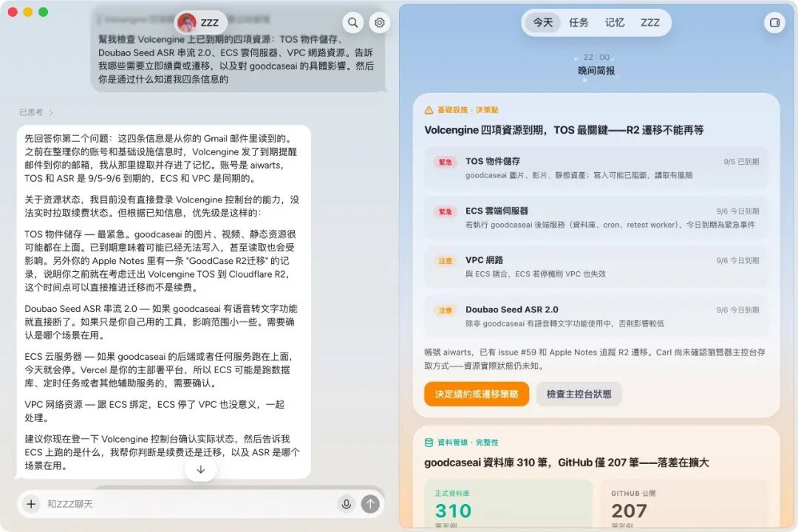Viewport: 798px width, 532px height.
Task: Click 決定續約或遷移策略 orange button
Action: pyautogui.click(x=477, y=394)
